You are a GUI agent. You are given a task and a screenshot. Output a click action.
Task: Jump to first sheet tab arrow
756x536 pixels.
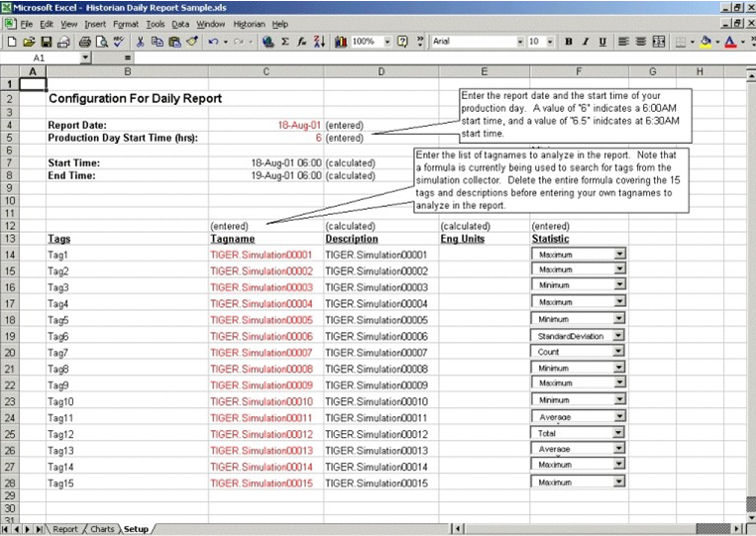pos(5,529)
